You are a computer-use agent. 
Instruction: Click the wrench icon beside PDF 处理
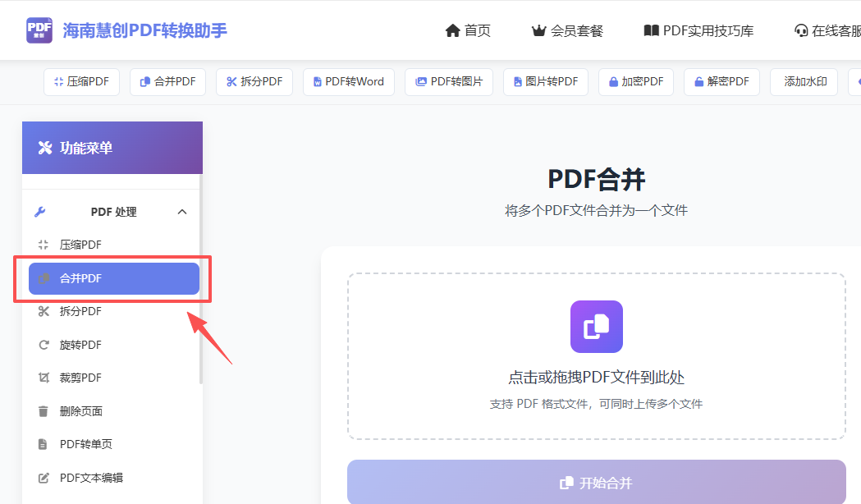(x=40, y=212)
